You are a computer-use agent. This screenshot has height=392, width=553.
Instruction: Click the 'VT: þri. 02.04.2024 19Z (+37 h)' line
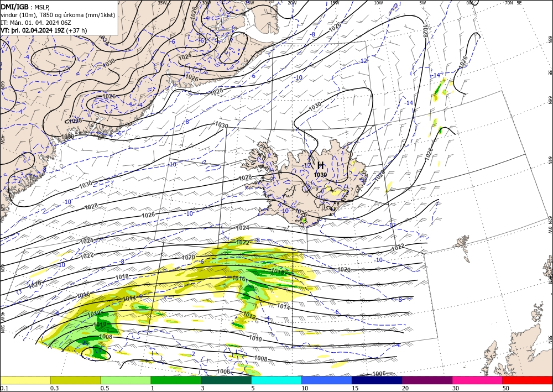(x=44, y=30)
